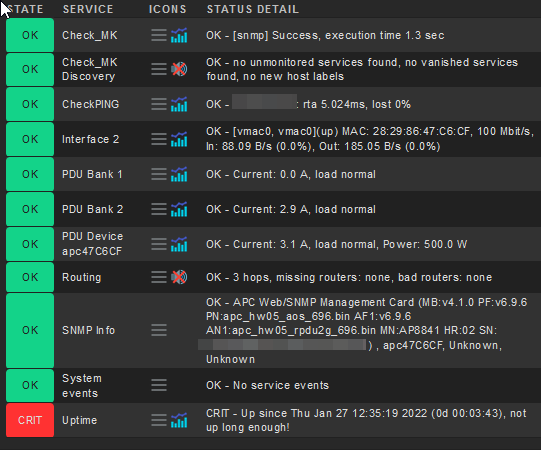Open action menu for Check_MK service
Viewport: 541px width, 450px height.
coord(159,35)
